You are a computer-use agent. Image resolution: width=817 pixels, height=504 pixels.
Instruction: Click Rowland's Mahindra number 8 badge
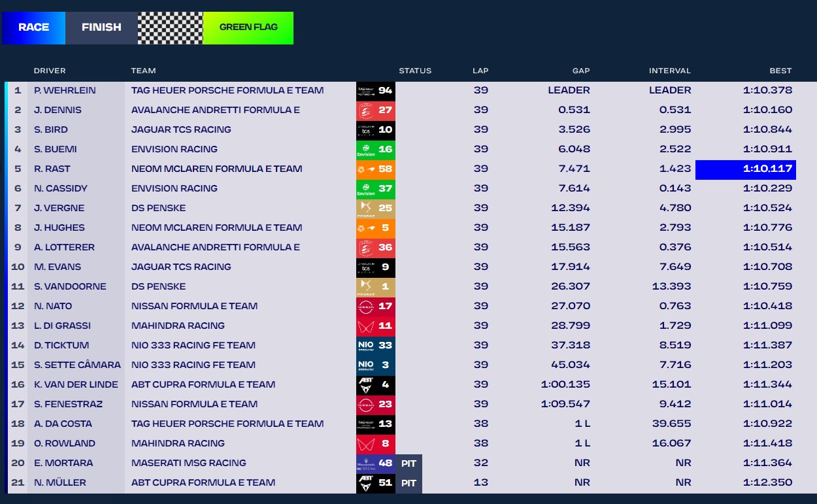(x=376, y=443)
